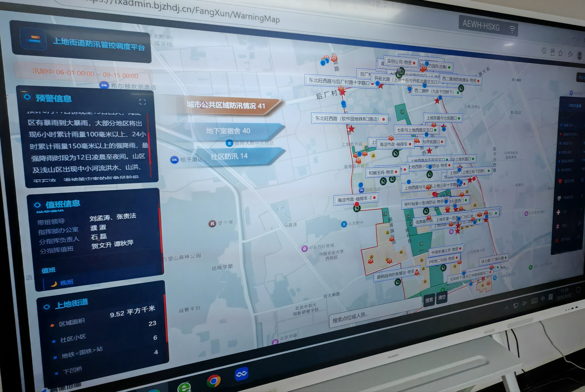
Task: Open the browser profile avatar
Action: click(579, 55)
